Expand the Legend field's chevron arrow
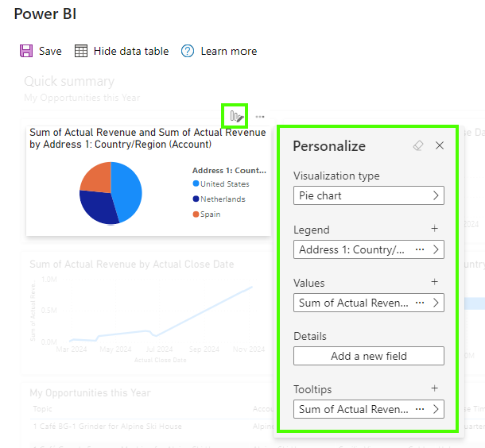 pyautogui.click(x=436, y=249)
